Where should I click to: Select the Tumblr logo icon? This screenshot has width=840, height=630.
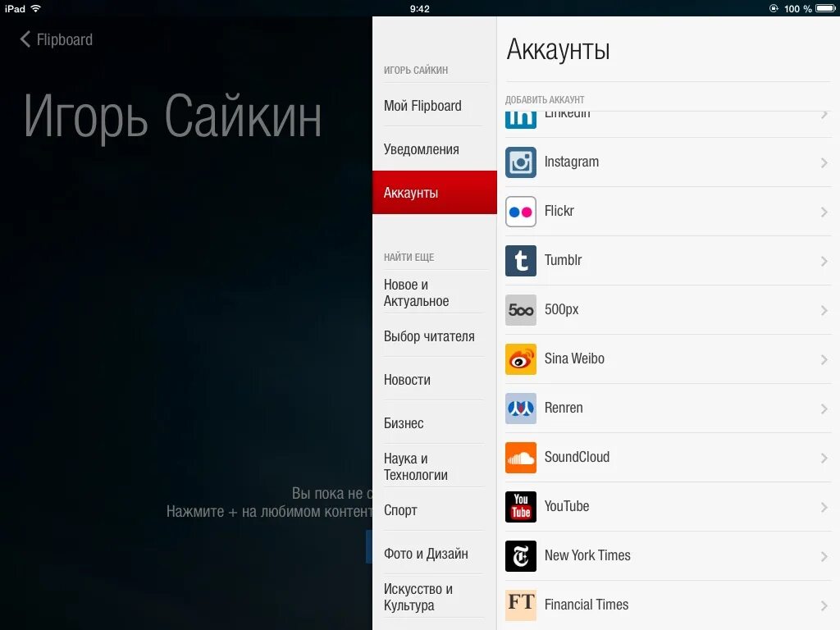(x=520, y=260)
